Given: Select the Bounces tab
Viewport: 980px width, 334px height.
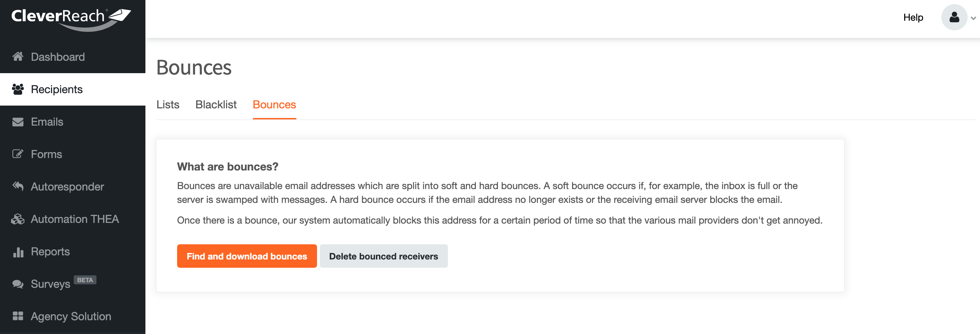Looking at the screenshot, I should pos(274,105).
